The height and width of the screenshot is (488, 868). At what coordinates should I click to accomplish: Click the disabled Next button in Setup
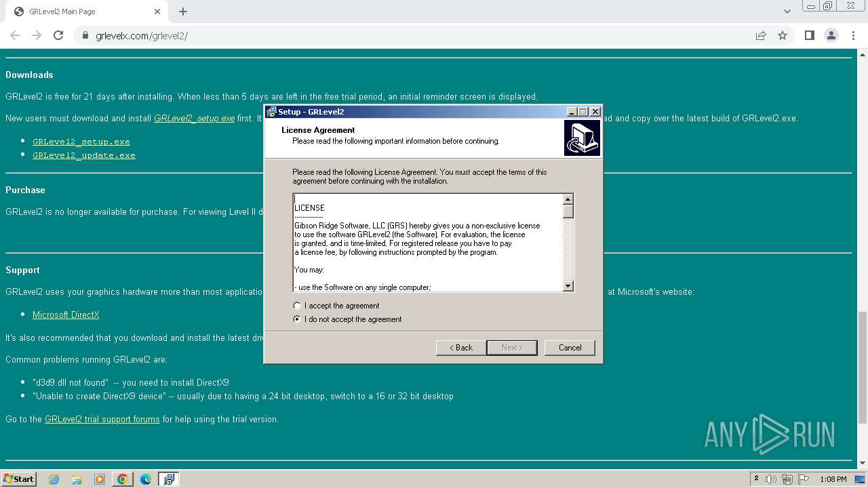(512, 348)
